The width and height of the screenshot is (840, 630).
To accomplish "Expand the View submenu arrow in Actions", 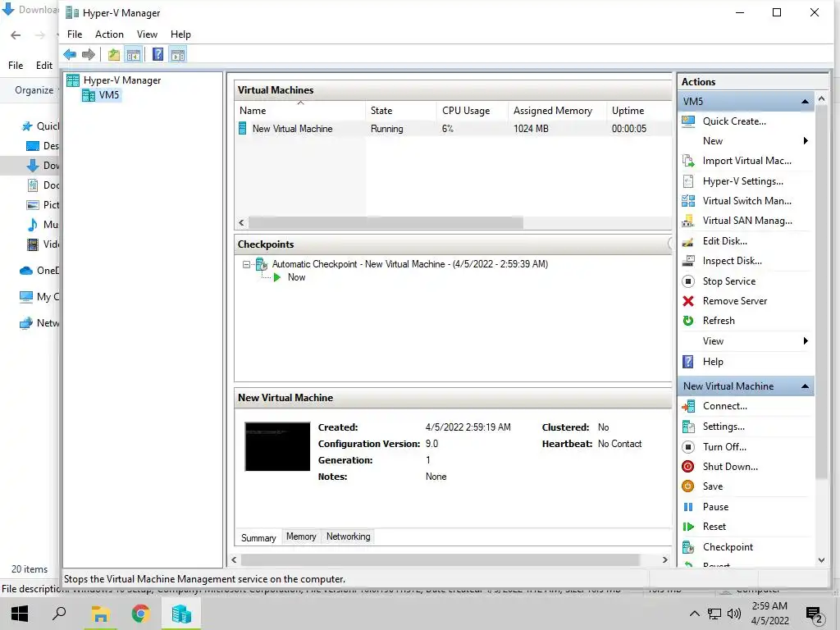I will [806, 341].
